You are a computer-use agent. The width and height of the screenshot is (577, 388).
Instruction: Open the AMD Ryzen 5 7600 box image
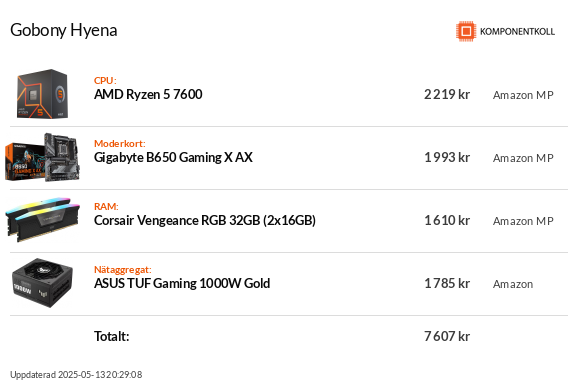coord(42,94)
